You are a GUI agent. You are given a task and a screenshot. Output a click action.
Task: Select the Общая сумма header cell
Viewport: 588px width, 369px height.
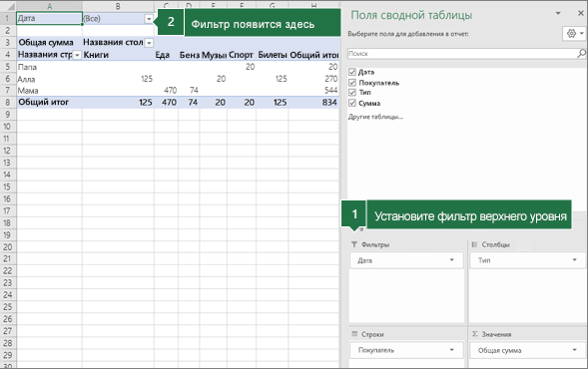(49, 42)
